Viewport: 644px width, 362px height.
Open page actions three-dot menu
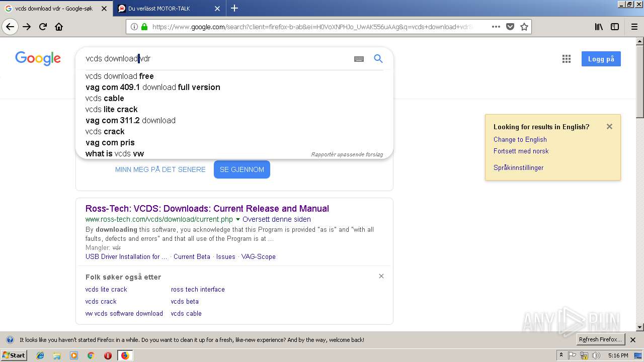click(496, 27)
